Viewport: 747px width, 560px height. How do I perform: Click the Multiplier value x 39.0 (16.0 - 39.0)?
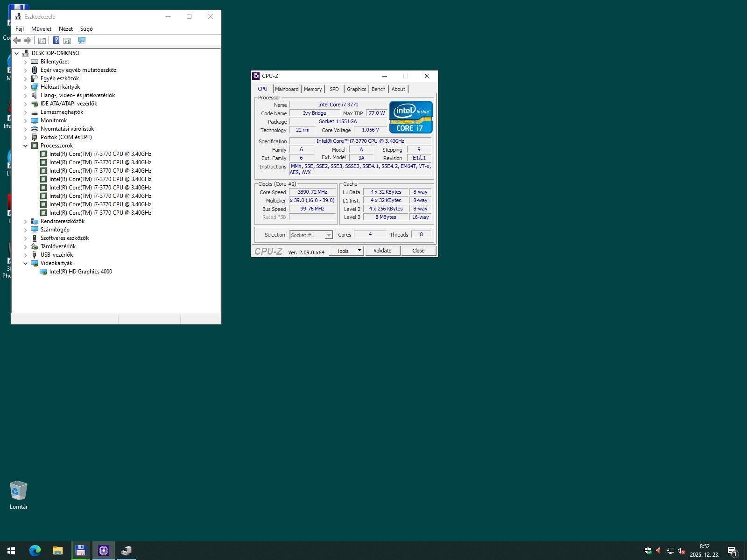(x=312, y=200)
